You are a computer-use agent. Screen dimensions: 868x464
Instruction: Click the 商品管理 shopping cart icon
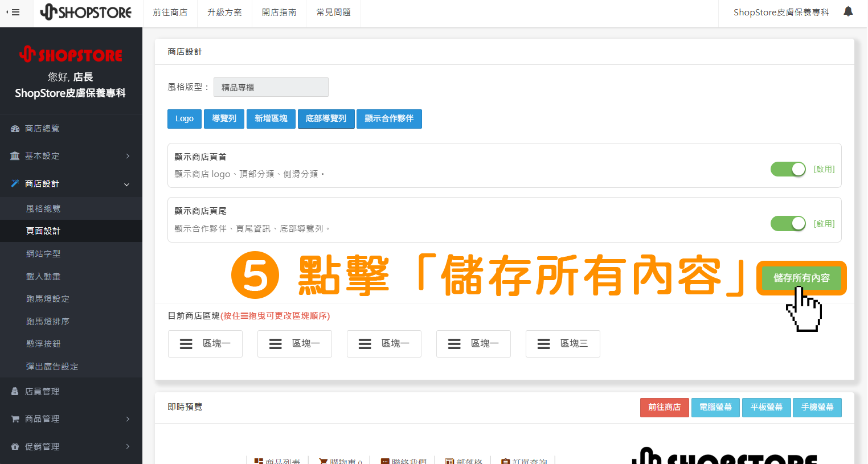coord(15,419)
